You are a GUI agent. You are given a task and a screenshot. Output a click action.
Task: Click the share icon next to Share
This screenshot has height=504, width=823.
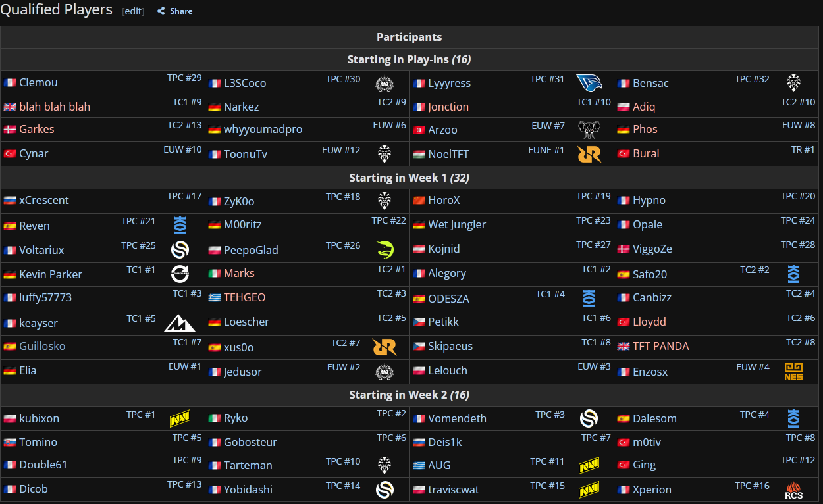tap(161, 11)
